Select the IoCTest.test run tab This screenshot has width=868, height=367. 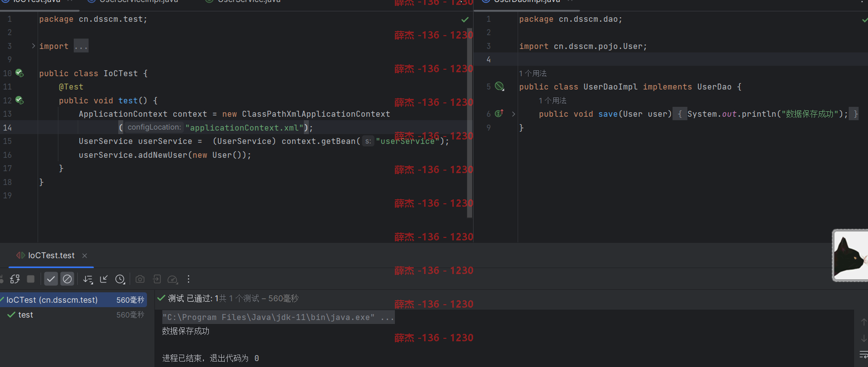click(x=51, y=255)
